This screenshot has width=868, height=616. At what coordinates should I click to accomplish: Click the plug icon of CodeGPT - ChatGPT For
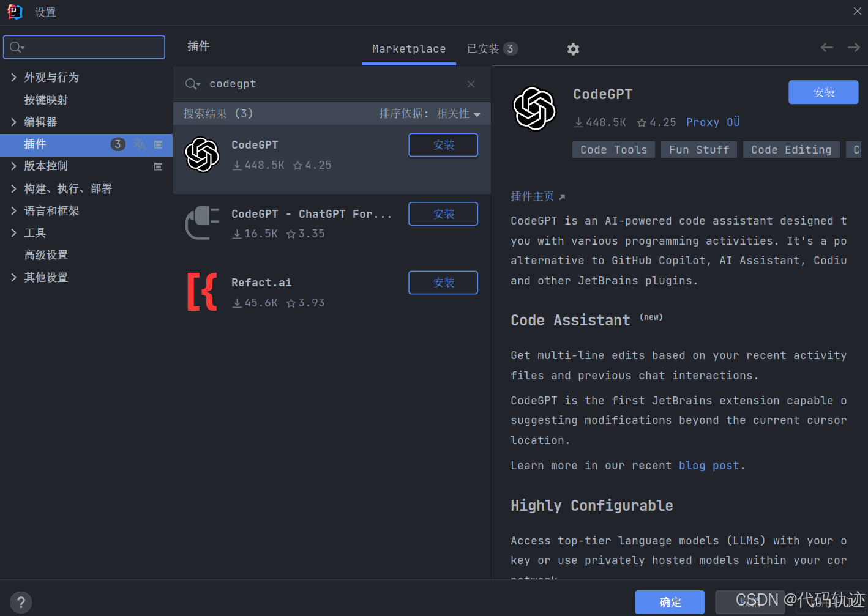coord(202,223)
